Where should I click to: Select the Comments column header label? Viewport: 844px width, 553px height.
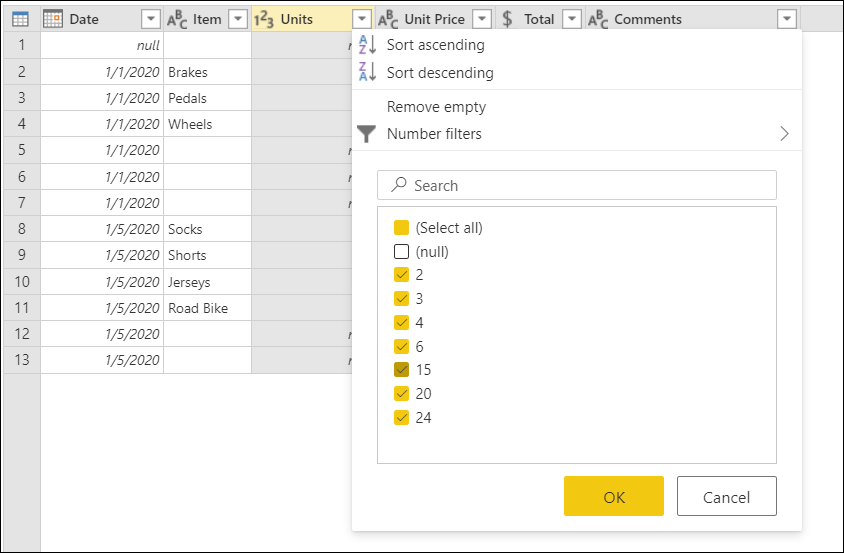coord(648,19)
